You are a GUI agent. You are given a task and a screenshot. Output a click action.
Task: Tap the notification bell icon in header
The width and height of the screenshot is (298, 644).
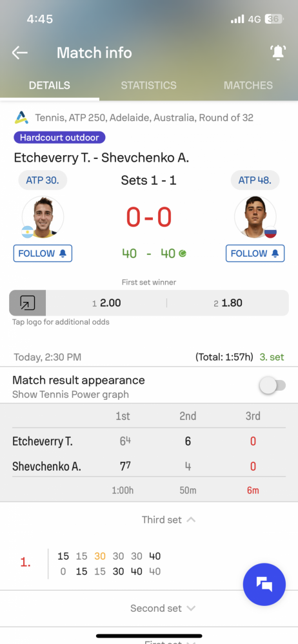[x=278, y=53]
